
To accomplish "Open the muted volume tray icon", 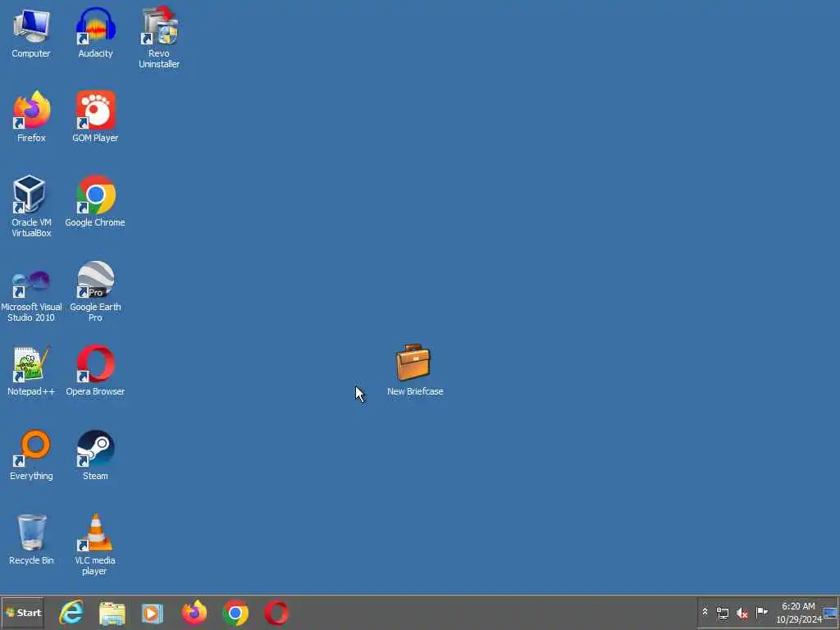I will (742, 613).
